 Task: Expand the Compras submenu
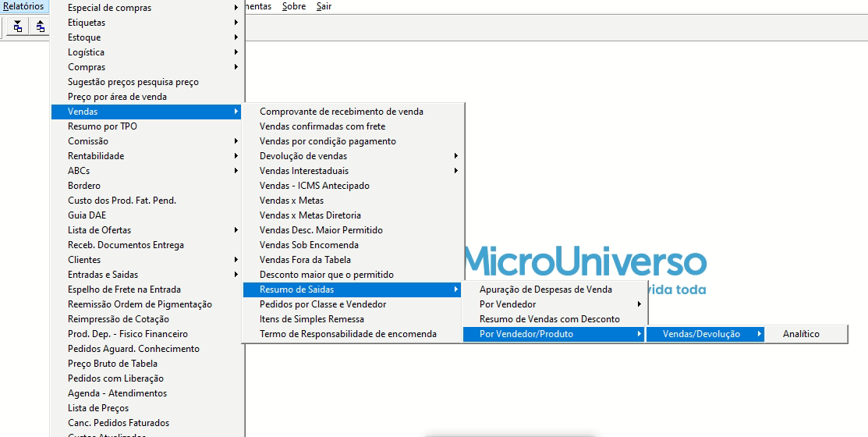pos(147,67)
